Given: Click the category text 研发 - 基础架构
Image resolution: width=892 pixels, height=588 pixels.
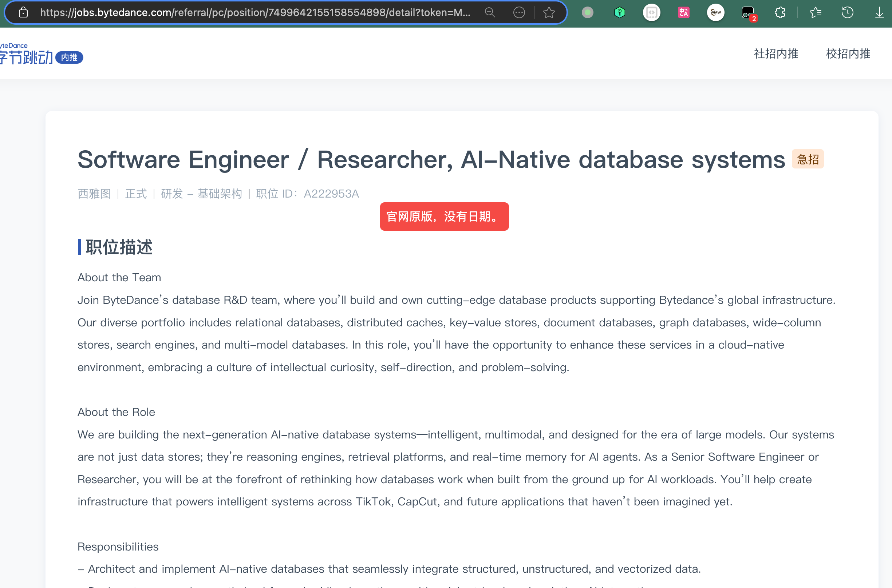Looking at the screenshot, I should tap(201, 194).
